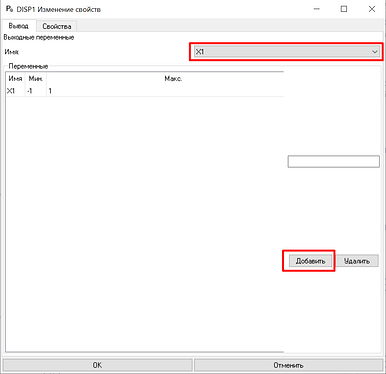Click the Мин column header
Viewport: 386px width, 374px height.
[35, 79]
